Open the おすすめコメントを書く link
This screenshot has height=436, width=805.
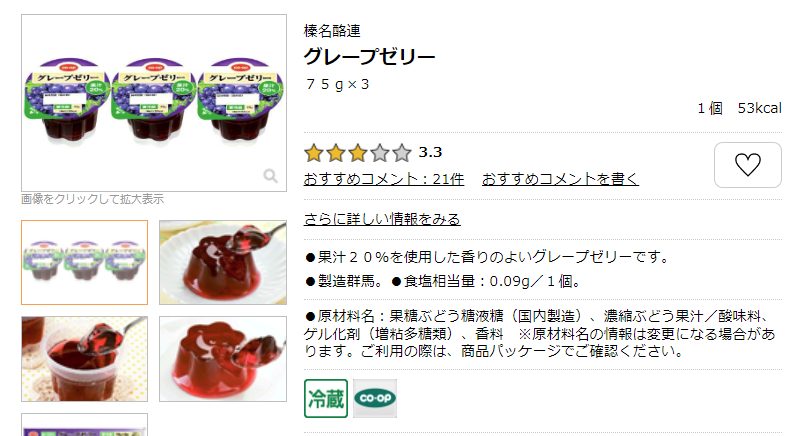pos(560,179)
